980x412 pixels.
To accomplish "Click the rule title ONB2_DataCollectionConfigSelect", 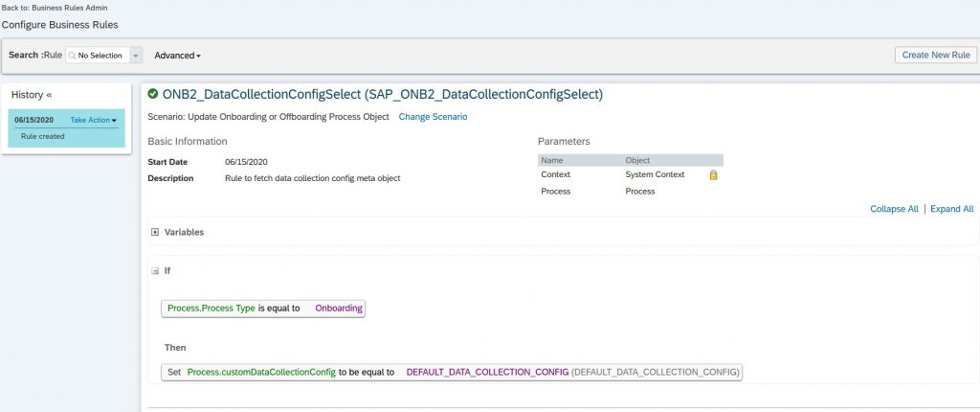I will point(383,95).
